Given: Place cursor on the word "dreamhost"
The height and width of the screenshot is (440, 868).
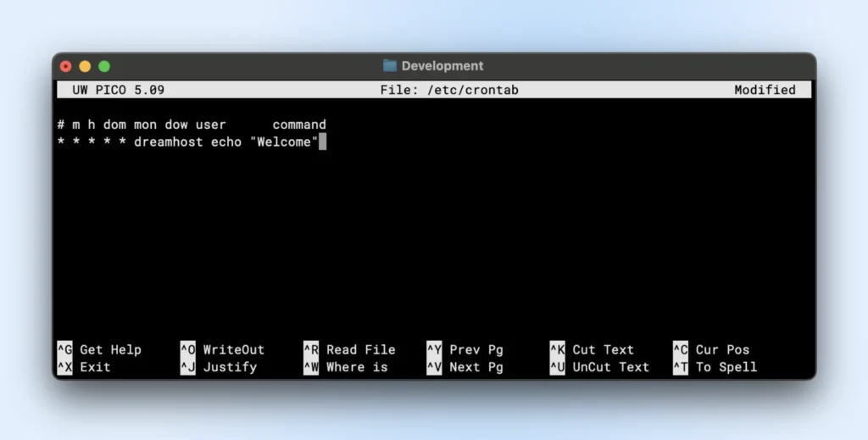Looking at the screenshot, I should click(168, 142).
